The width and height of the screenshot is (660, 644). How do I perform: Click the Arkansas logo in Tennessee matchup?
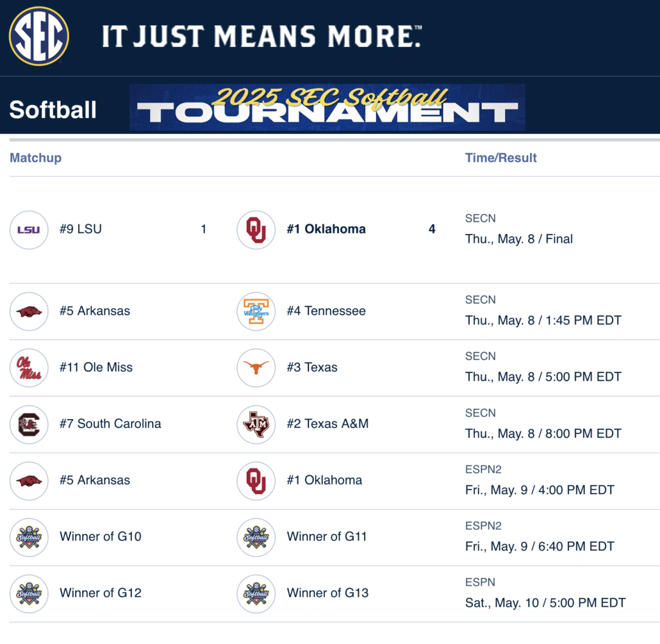coord(29,311)
